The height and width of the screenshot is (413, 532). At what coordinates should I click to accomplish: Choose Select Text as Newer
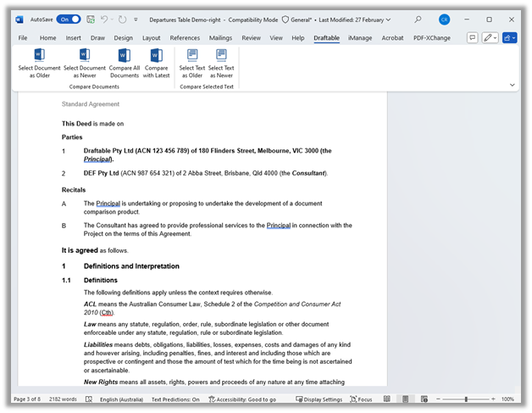click(x=221, y=64)
